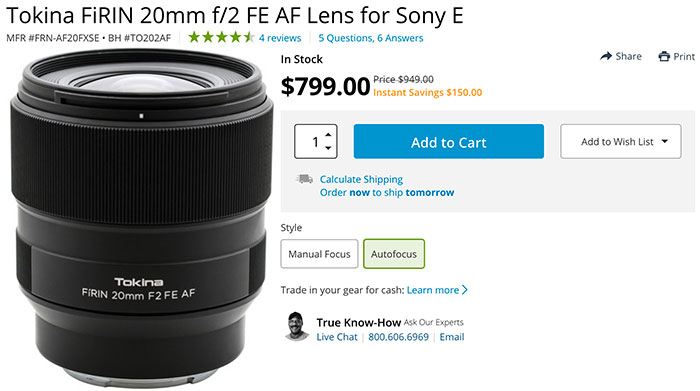
Task: Click the Share arrow icon
Action: [x=606, y=56]
